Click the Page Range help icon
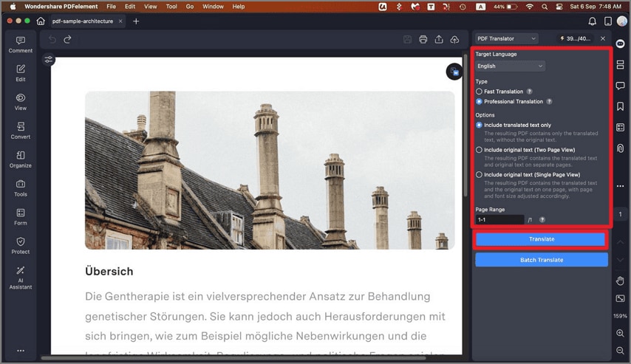Screen dimensions: 631x364 click(542, 219)
